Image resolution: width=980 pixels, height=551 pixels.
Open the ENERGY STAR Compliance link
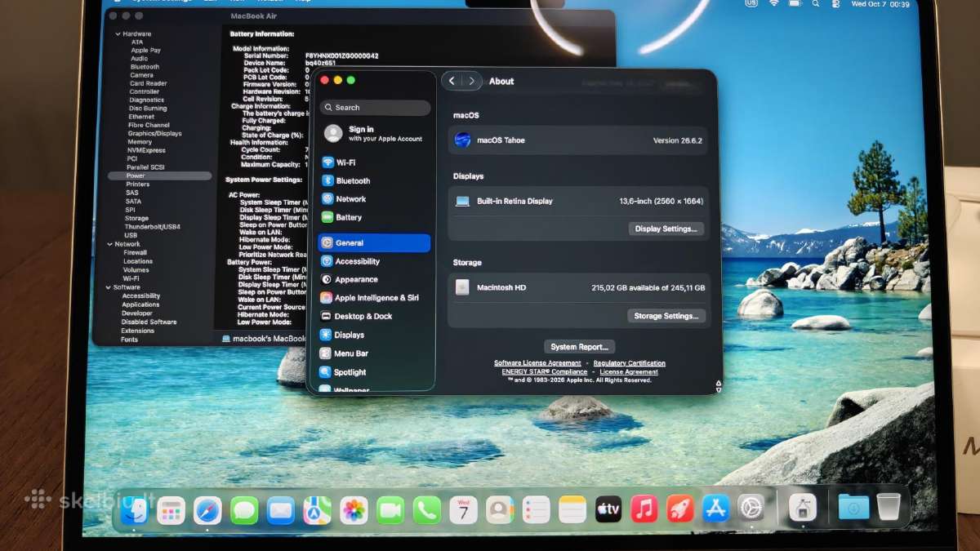[x=545, y=372]
